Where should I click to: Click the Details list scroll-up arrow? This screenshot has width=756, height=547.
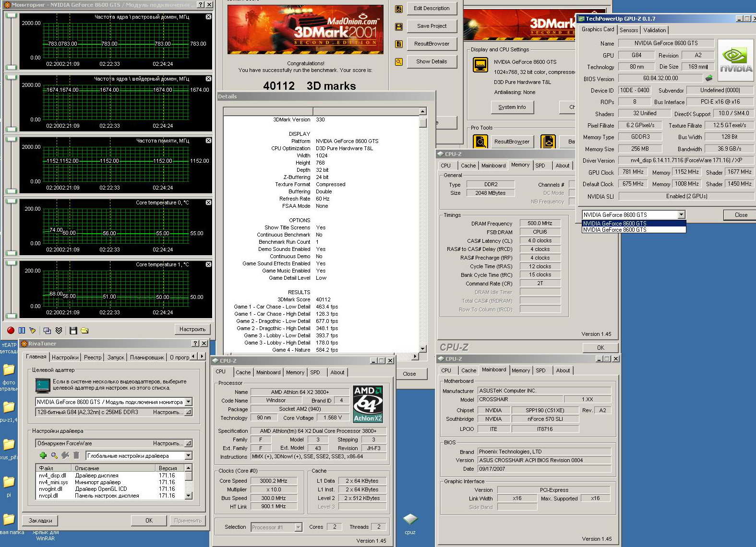(423, 111)
